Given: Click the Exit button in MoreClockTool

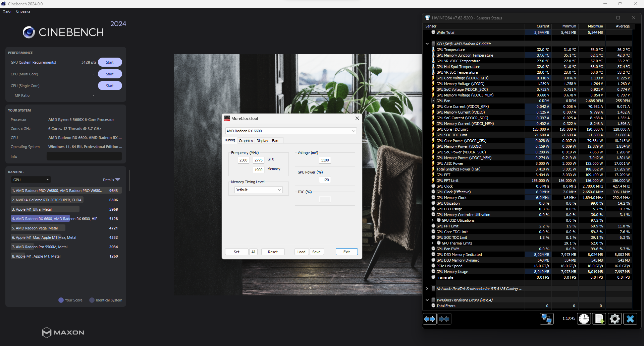Looking at the screenshot, I should point(346,252).
